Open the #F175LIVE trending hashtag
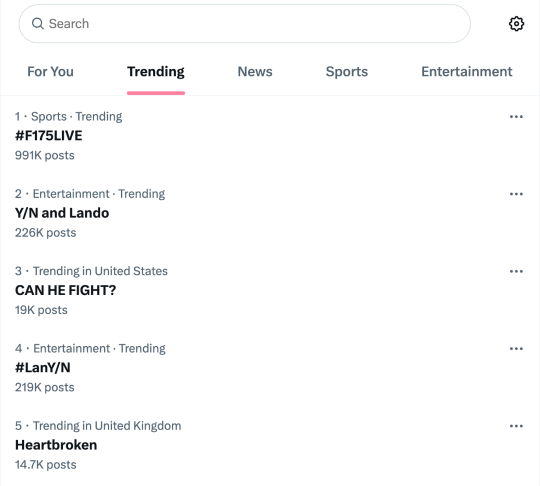This screenshot has width=540, height=486. (x=49, y=136)
